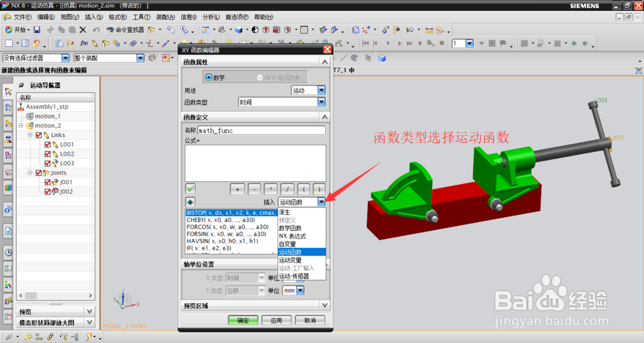This screenshot has width=644, height=343.
Task: Click the close parenthesis button
Action: point(319,189)
